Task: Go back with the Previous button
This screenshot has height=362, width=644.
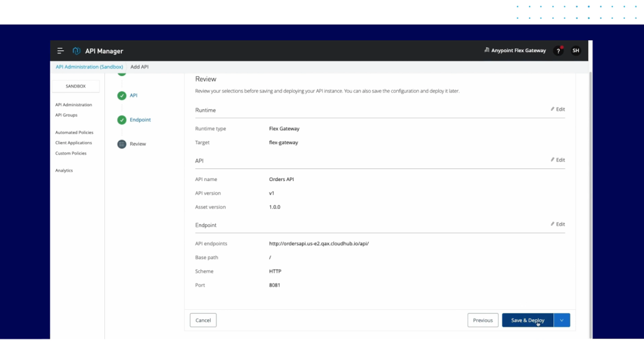Action: click(482, 321)
